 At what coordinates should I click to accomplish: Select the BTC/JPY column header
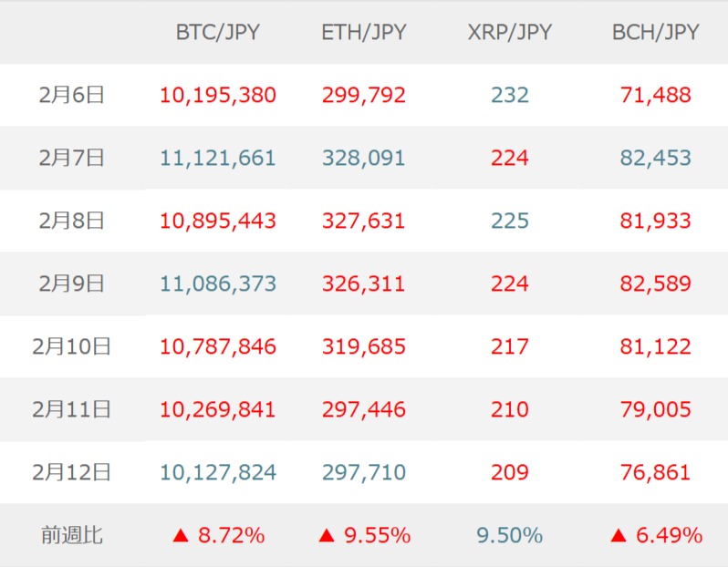pos(217,32)
